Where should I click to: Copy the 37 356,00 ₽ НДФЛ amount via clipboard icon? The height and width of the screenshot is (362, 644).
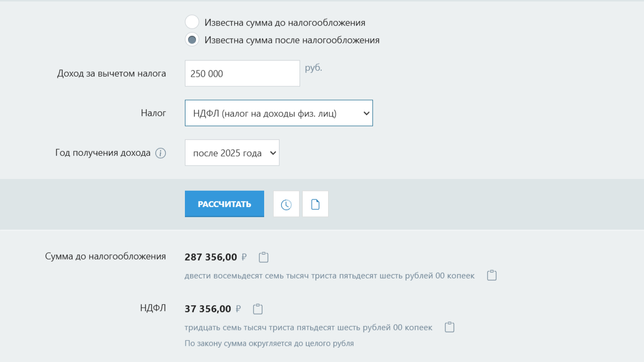tap(258, 309)
